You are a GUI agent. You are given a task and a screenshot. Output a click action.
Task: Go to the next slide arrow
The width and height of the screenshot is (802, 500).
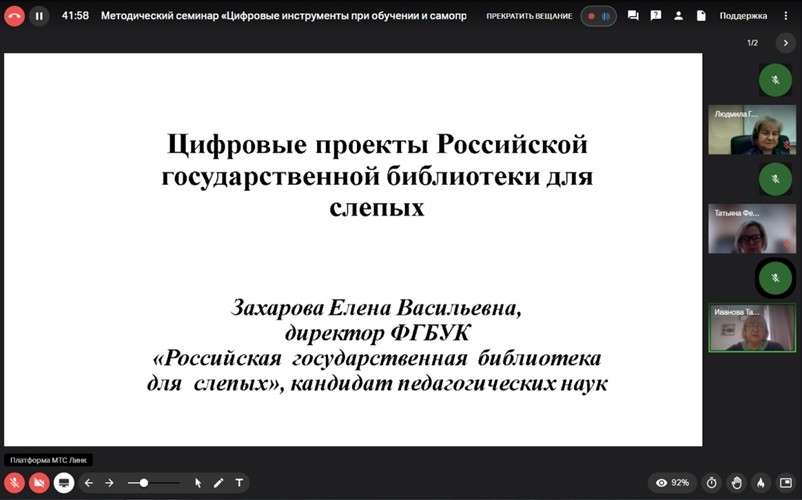(x=110, y=483)
